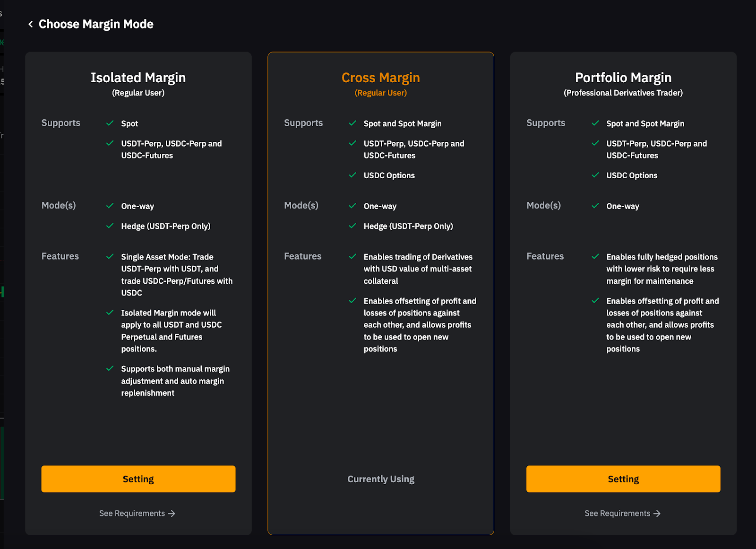This screenshot has height=549, width=756.
Task: Click the Cross Margin heading
Action: tap(381, 77)
